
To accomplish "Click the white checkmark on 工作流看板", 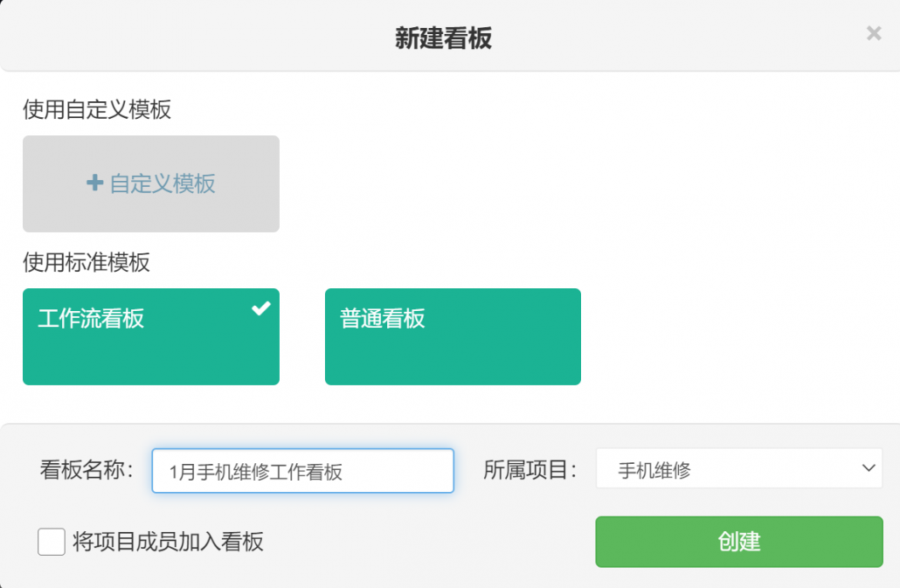I will (260, 308).
